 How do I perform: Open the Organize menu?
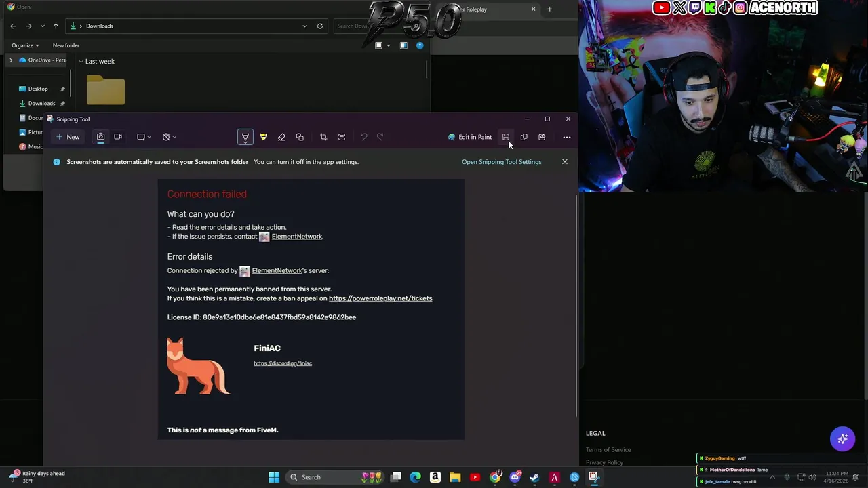[x=25, y=45]
